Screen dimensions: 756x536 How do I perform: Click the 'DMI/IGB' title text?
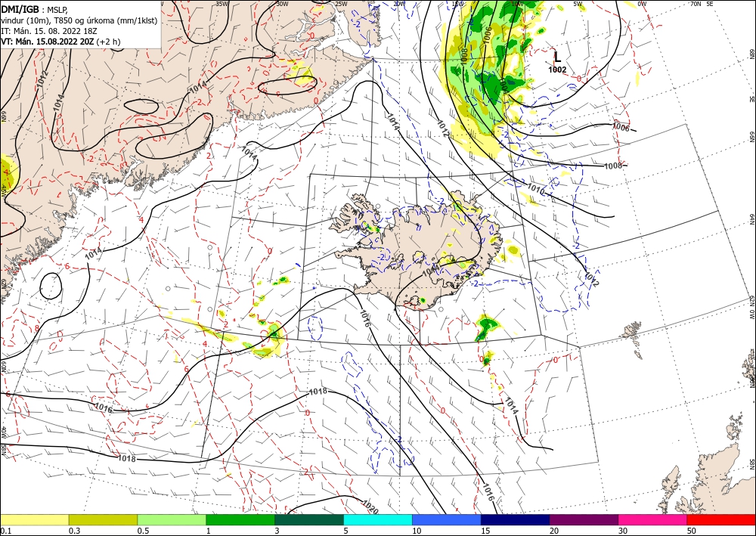tap(20, 8)
